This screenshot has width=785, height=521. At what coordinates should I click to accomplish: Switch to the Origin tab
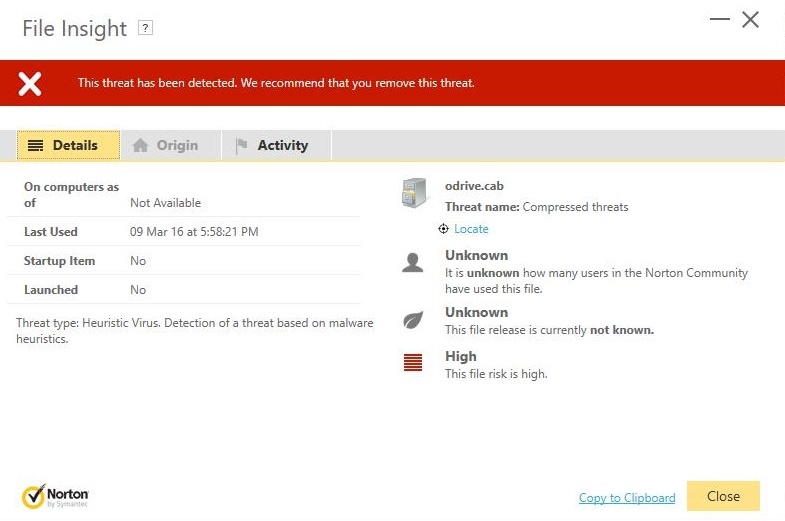[171, 145]
